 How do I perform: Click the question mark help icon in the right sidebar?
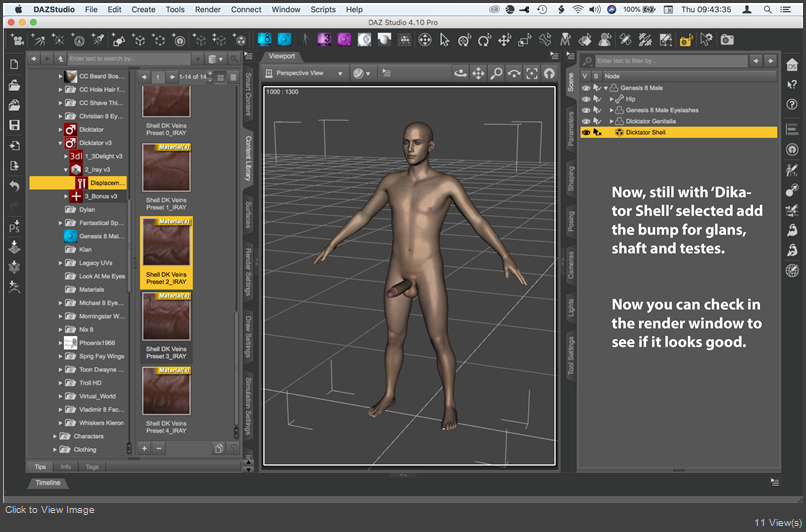[x=792, y=104]
